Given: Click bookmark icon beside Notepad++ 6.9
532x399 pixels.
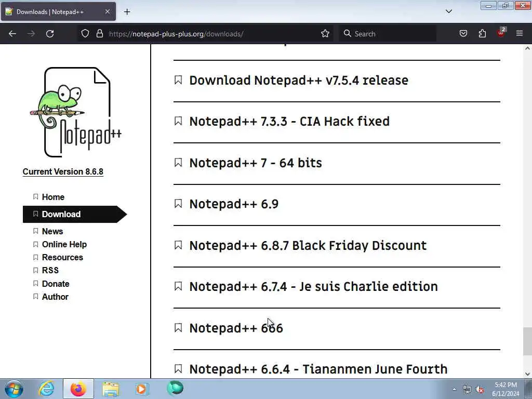Looking at the screenshot, I should [178, 204].
